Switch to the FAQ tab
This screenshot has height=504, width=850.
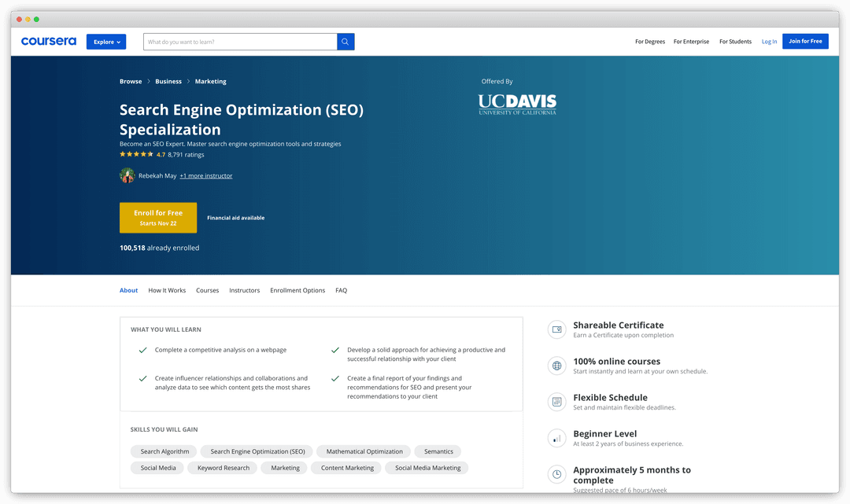[x=341, y=290]
